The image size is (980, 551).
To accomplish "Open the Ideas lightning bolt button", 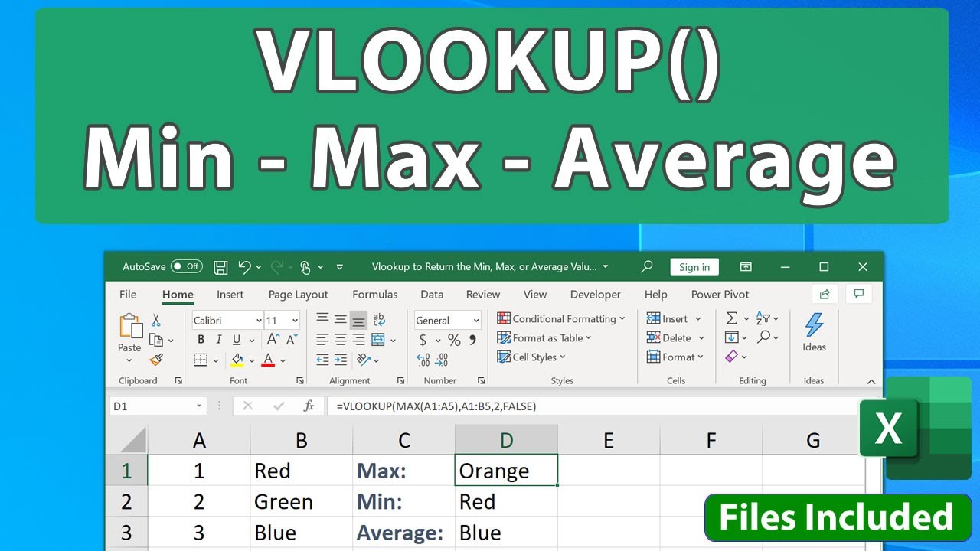I will click(x=814, y=333).
